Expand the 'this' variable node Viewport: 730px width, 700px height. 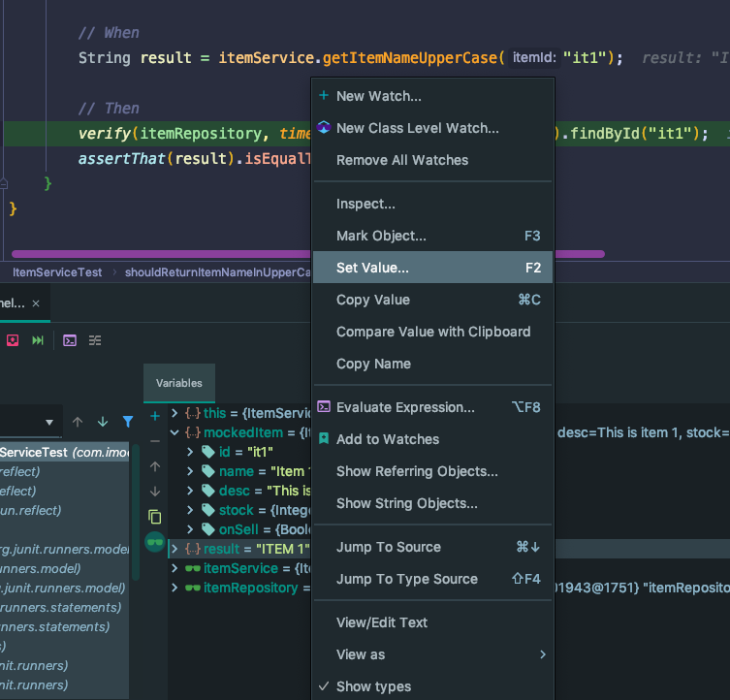[x=175, y=413]
